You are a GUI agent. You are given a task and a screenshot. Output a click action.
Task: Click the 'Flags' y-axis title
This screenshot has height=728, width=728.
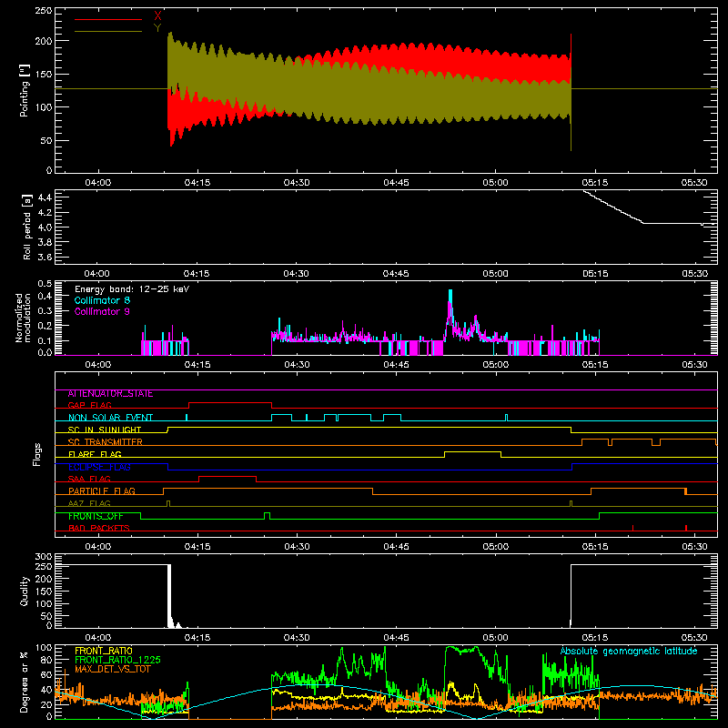tap(37, 455)
